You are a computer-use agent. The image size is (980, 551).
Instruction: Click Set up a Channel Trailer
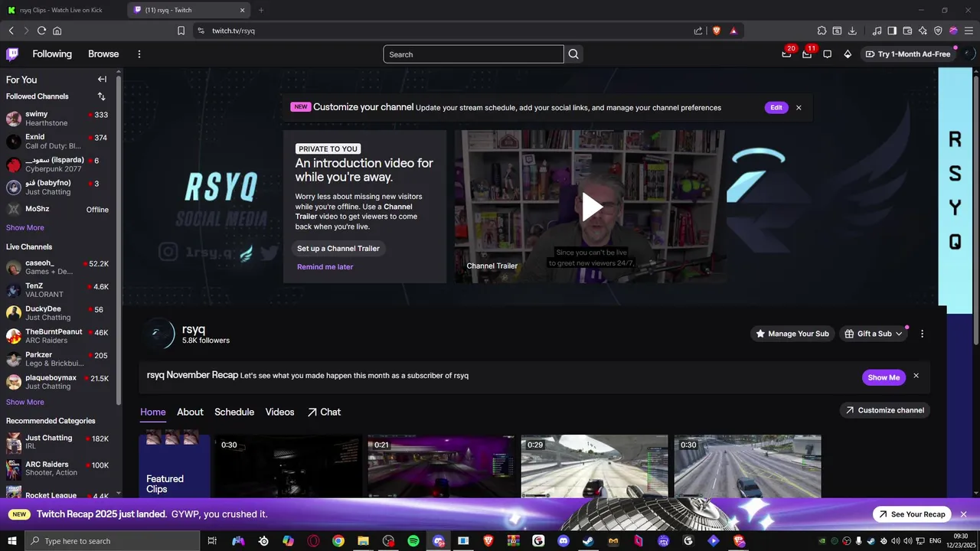click(338, 249)
